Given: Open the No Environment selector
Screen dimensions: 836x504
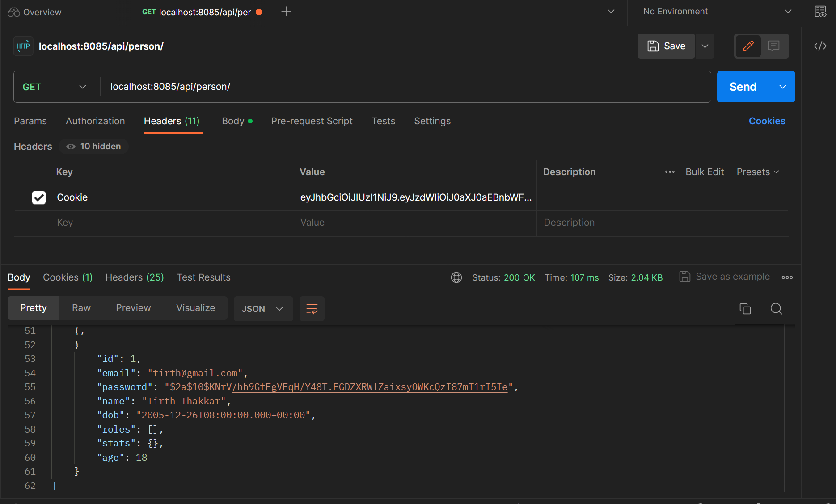Looking at the screenshot, I should point(718,12).
